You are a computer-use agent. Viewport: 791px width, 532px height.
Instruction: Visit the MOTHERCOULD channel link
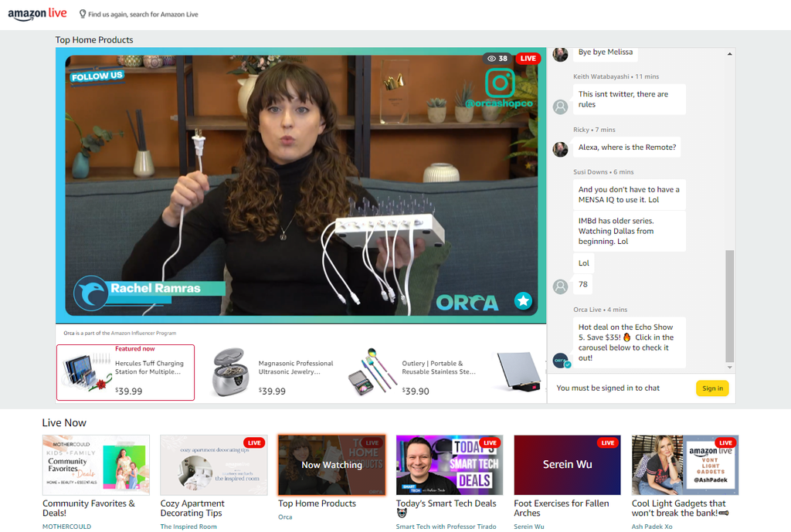[x=66, y=527]
